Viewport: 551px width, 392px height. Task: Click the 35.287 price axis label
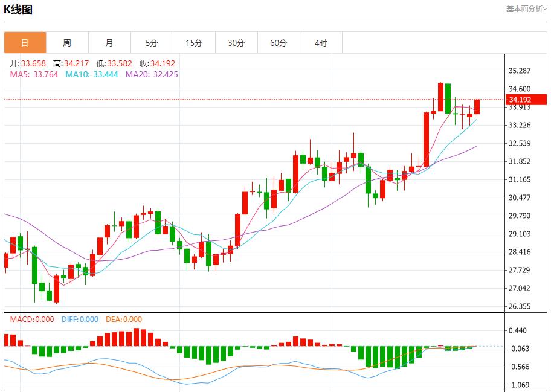[520, 71]
